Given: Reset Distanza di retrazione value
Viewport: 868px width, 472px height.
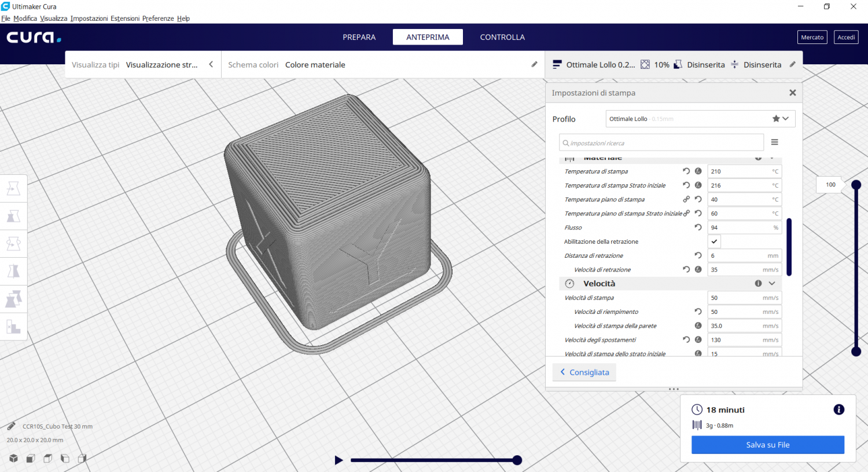Looking at the screenshot, I should click(x=698, y=255).
